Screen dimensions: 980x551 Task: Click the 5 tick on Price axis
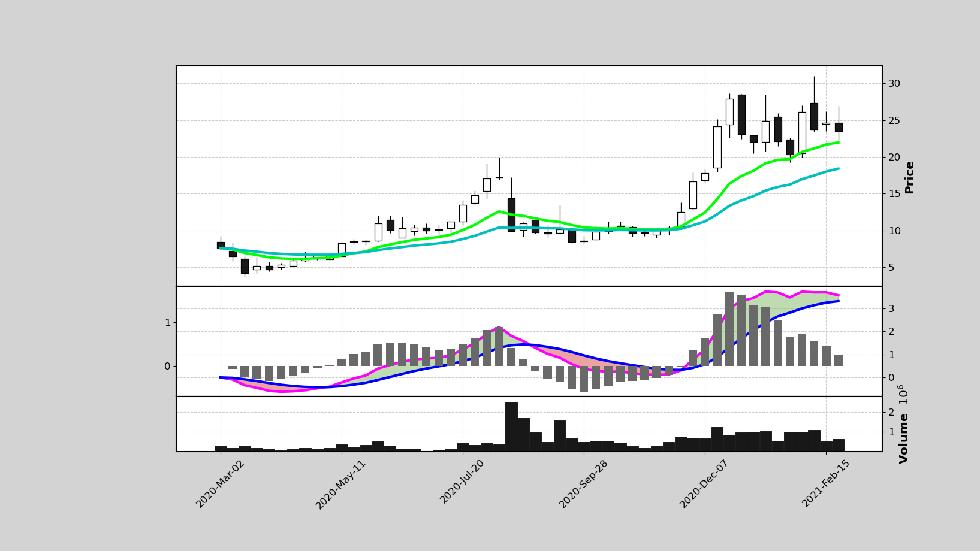pyautogui.click(x=891, y=267)
